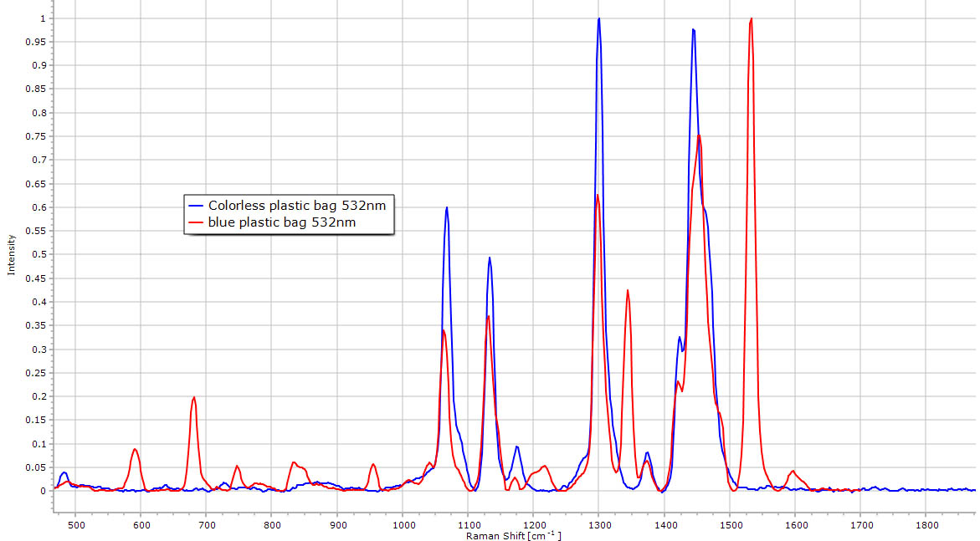
Task: Select the blue peak apex near 1065
Action: click(x=447, y=208)
